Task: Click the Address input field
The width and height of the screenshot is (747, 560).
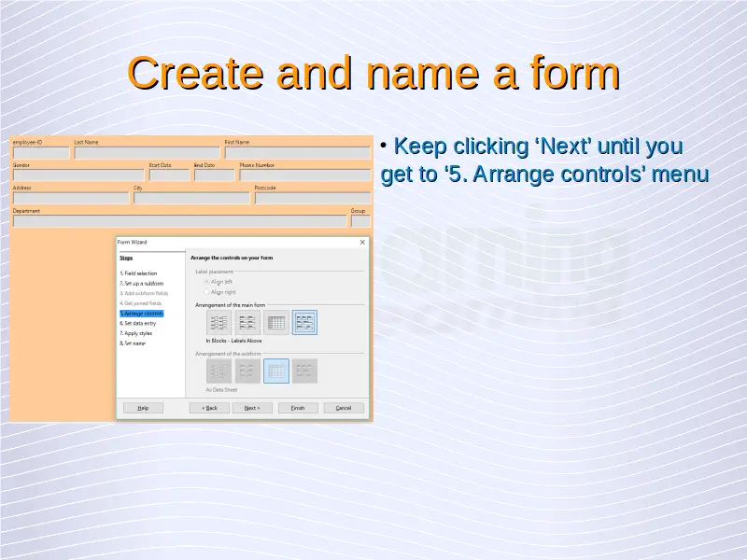Action: [x=71, y=198]
